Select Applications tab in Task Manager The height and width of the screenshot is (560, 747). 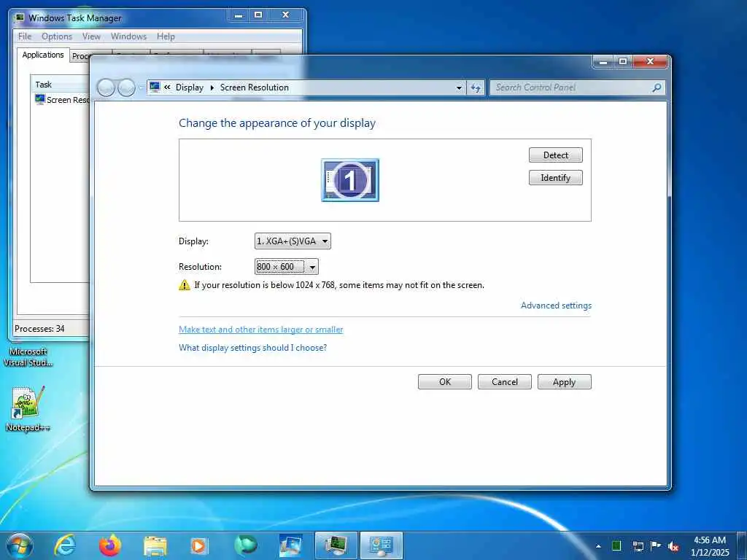(x=43, y=55)
